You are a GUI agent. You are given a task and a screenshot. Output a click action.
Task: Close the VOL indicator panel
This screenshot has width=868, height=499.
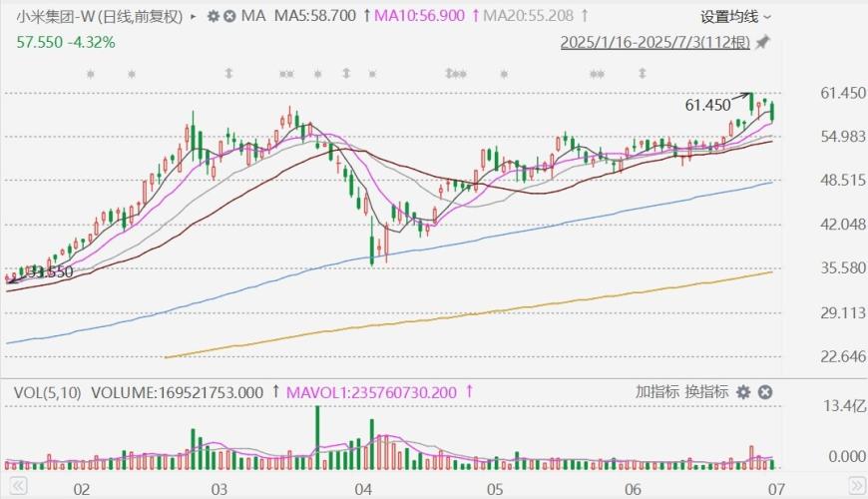(764, 392)
